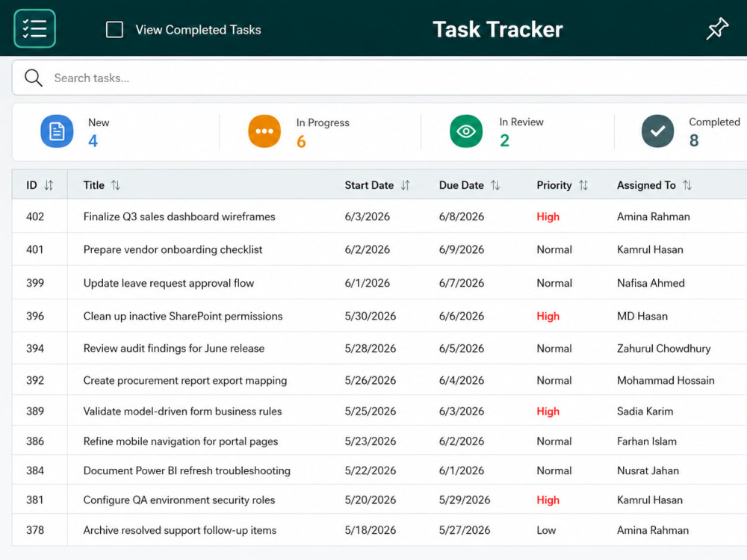
Task: Click start date 5/18/2026
Action: click(371, 530)
